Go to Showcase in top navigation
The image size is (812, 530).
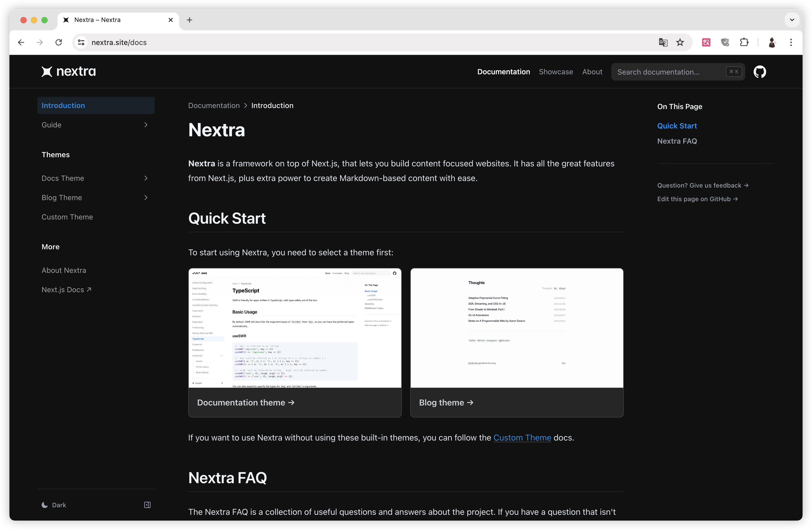click(556, 72)
